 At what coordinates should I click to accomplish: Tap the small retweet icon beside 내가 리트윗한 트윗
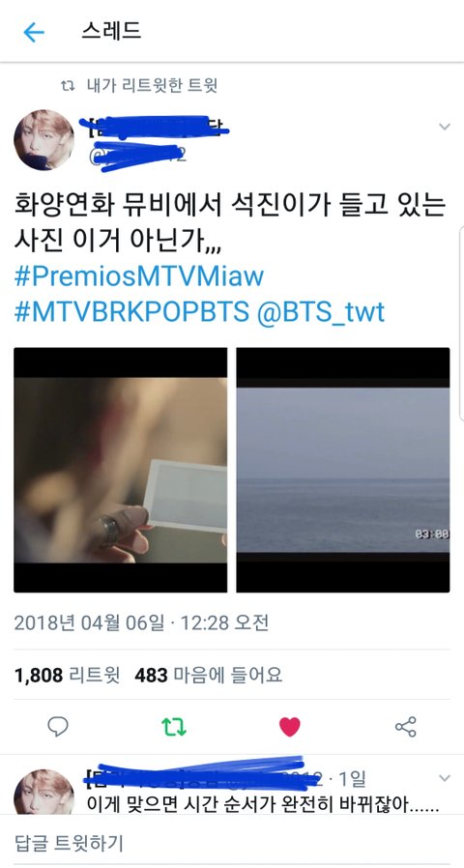68,86
